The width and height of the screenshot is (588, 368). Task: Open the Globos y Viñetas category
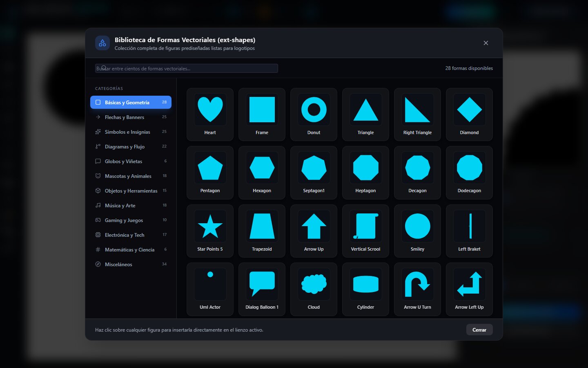tap(131, 161)
